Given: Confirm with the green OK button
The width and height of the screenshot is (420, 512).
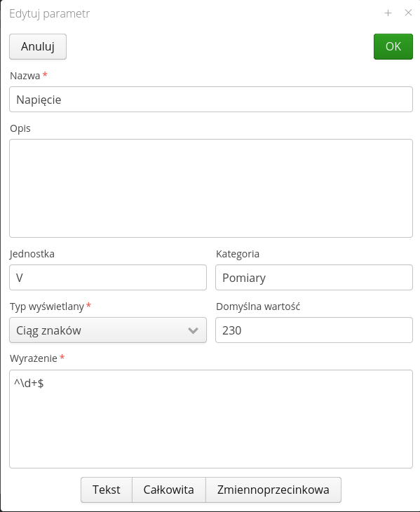Looking at the screenshot, I should point(393,47).
